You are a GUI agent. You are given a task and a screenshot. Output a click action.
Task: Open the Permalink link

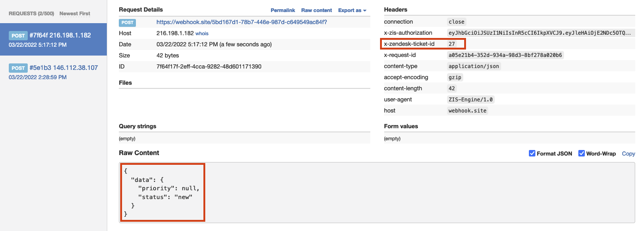pyautogui.click(x=282, y=10)
